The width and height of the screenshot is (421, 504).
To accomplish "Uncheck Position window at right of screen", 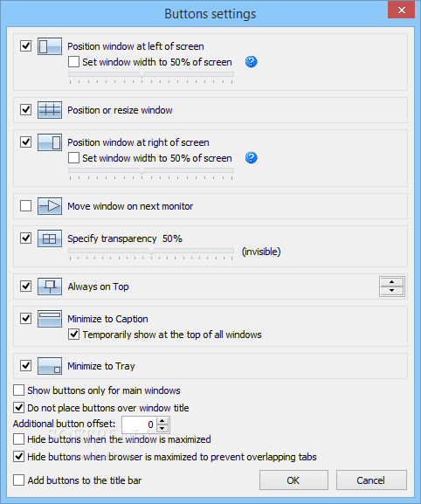I will (25, 142).
